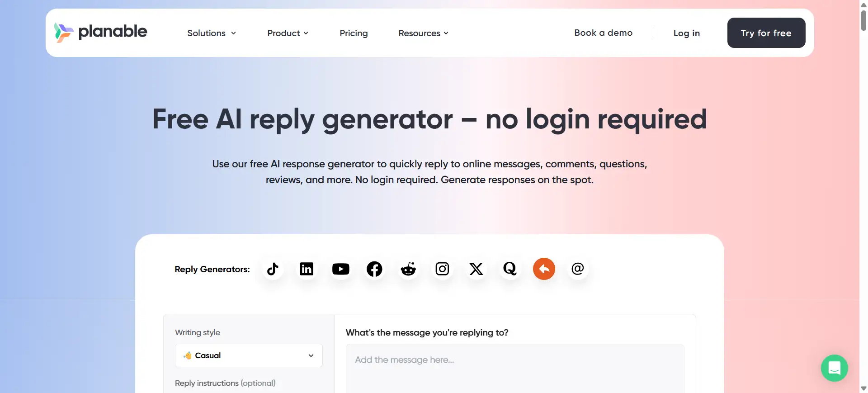Click the Book a demo link
The height and width of the screenshot is (393, 868).
click(603, 33)
